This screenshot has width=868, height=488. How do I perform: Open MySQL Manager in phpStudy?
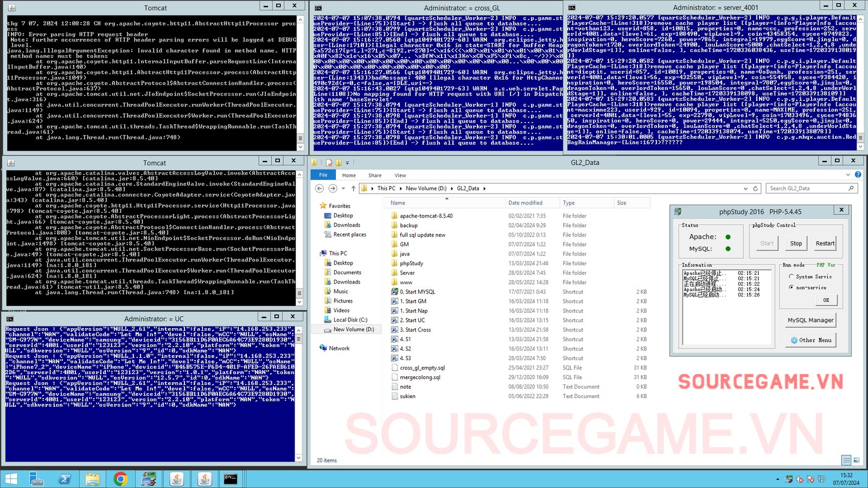point(810,320)
